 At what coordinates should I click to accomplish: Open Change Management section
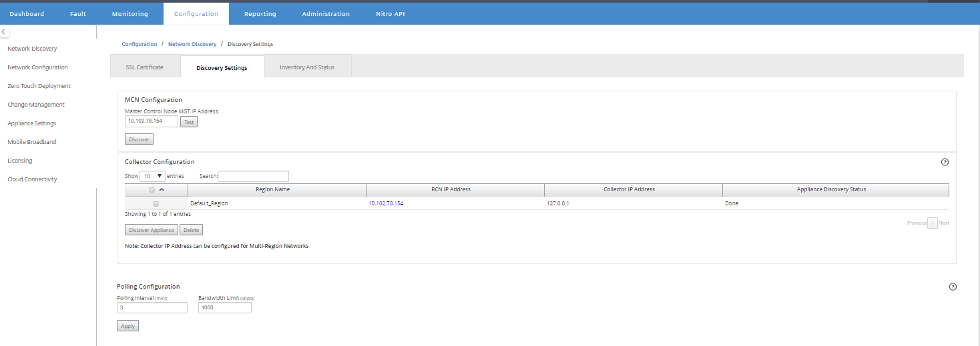[x=36, y=105]
